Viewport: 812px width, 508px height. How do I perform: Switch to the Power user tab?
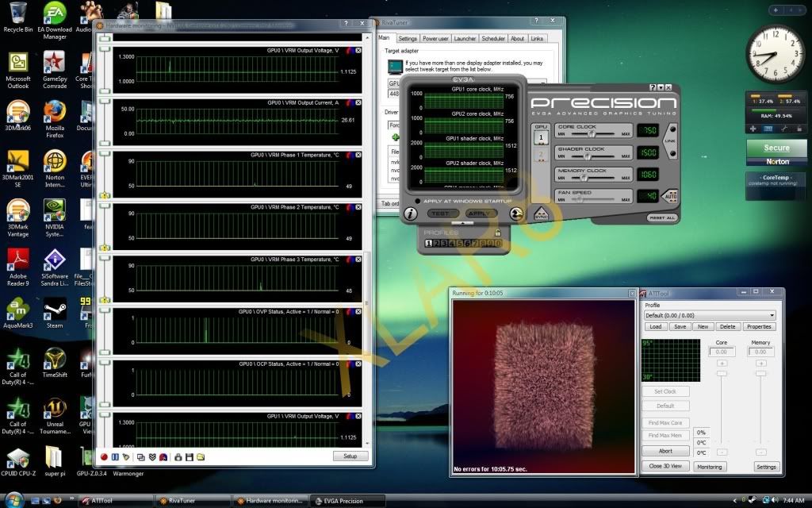click(435, 38)
